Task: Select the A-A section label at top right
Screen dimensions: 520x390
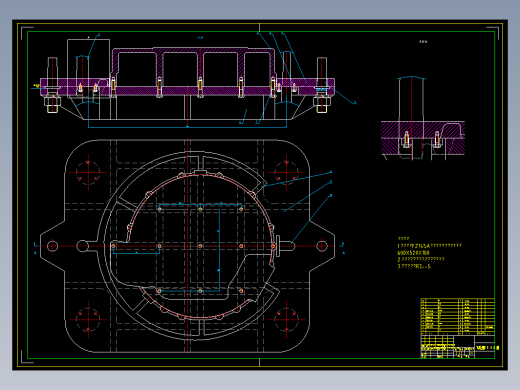Action: click(423, 42)
